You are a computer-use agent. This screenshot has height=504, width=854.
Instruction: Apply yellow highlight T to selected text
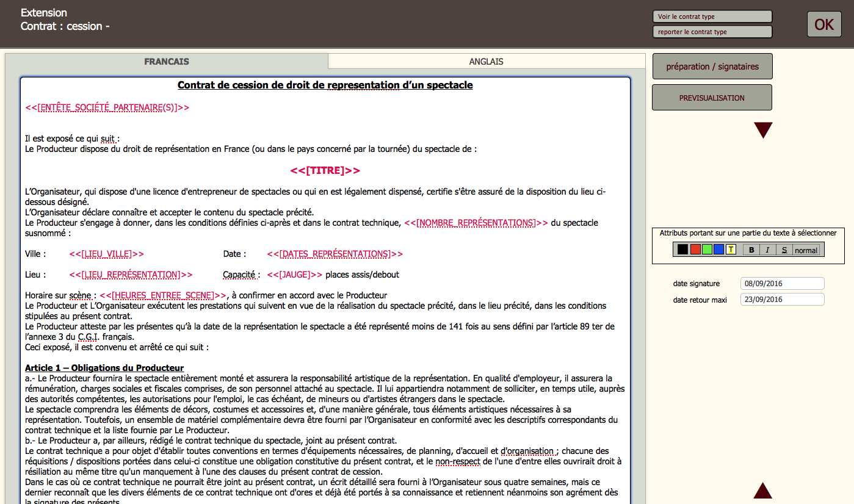731,250
